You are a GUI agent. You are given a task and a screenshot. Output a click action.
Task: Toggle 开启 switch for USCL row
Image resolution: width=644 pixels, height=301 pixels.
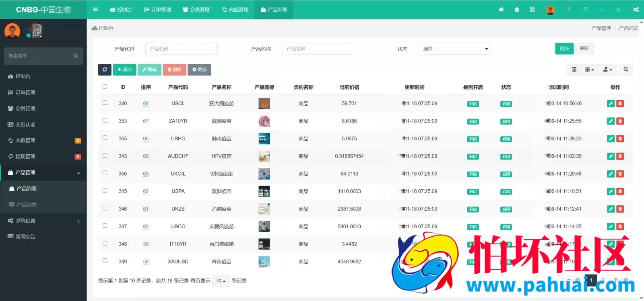(473, 104)
